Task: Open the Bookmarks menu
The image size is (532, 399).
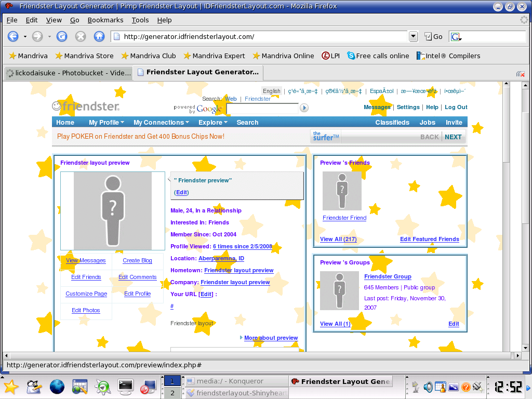Action: [105, 20]
